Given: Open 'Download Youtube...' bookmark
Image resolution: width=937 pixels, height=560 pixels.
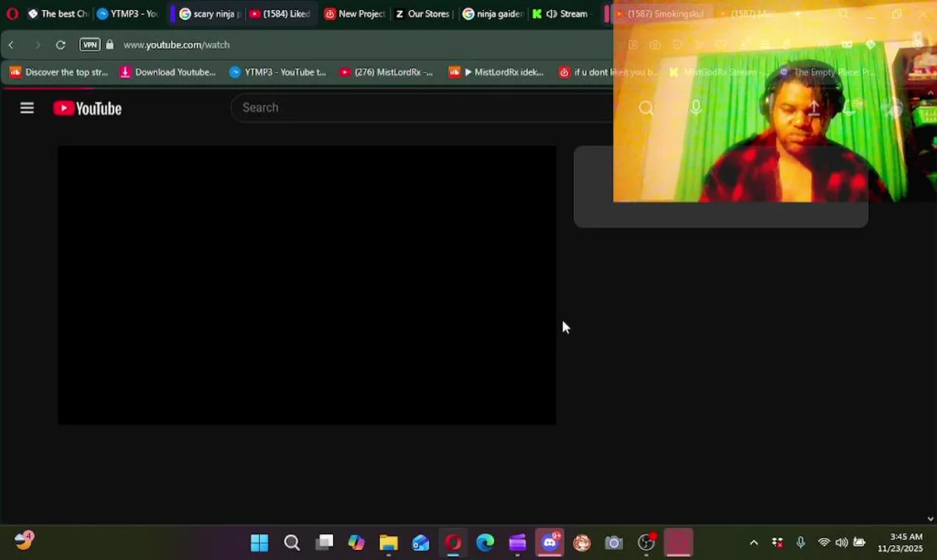Looking at the screenshot, I should [167, 72].
